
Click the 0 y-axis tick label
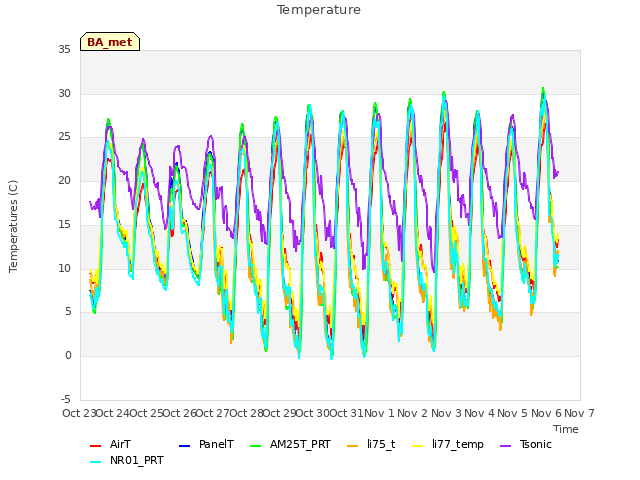[68, 356]
